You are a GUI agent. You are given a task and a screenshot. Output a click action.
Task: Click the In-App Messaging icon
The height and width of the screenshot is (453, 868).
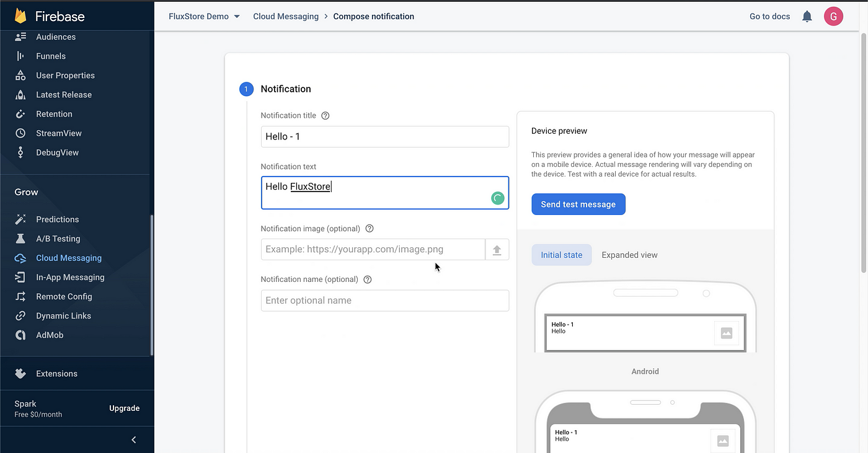[20, 277]
